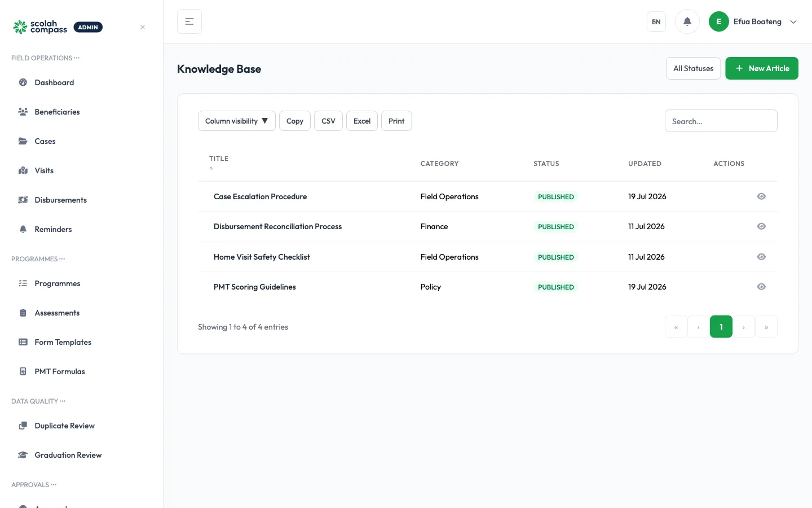View the Case Escalation Procedure article (eye icon)

tap(761, 196)
